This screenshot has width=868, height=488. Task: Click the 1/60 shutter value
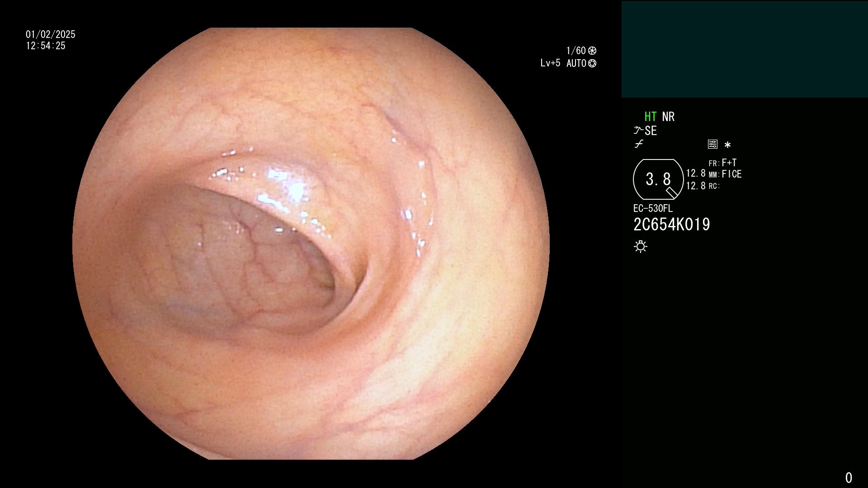(x=576, y=51)
